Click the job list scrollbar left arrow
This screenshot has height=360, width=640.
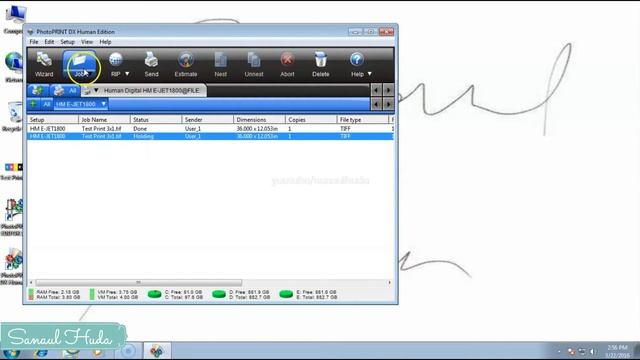click(31, 282)
